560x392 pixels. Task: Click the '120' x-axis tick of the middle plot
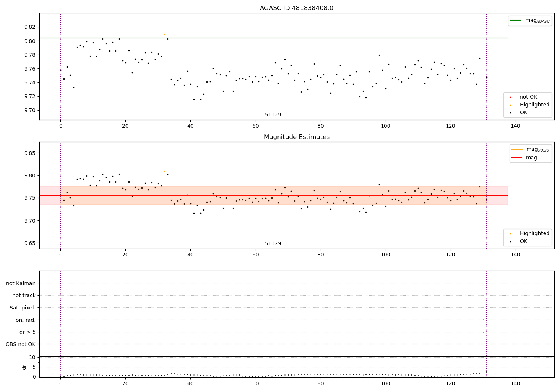click(450, 255)
